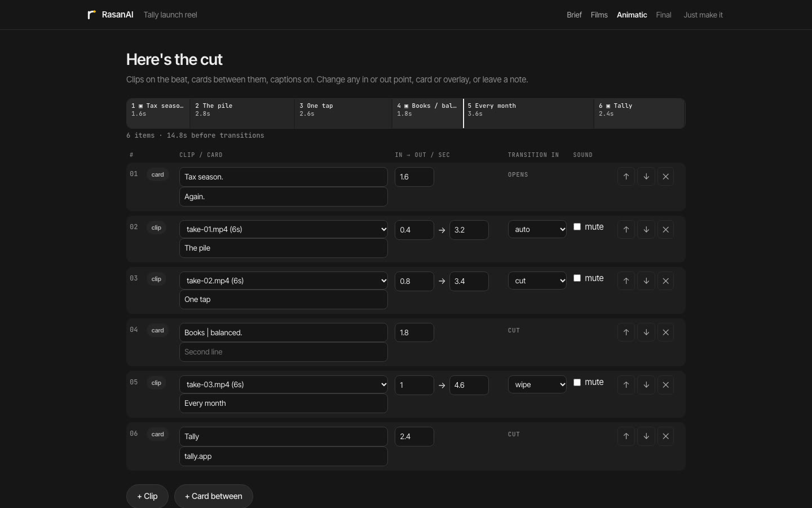
Task: Move take-02.mp4 clip up
Action: click(626, 281)
